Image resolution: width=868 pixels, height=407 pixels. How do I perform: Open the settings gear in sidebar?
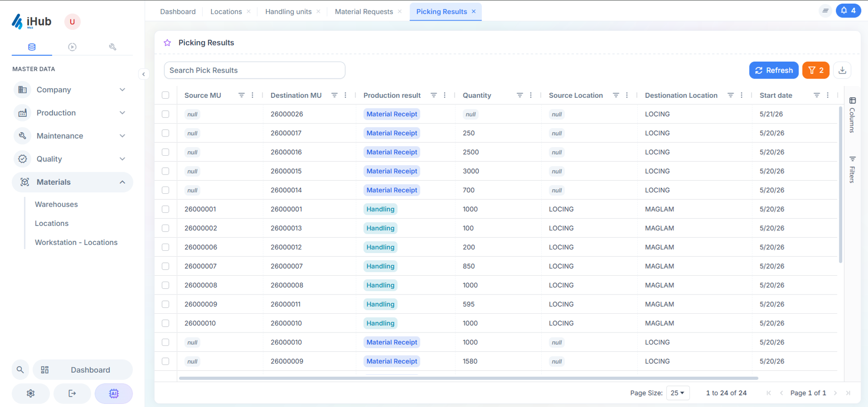pos(31,393)
